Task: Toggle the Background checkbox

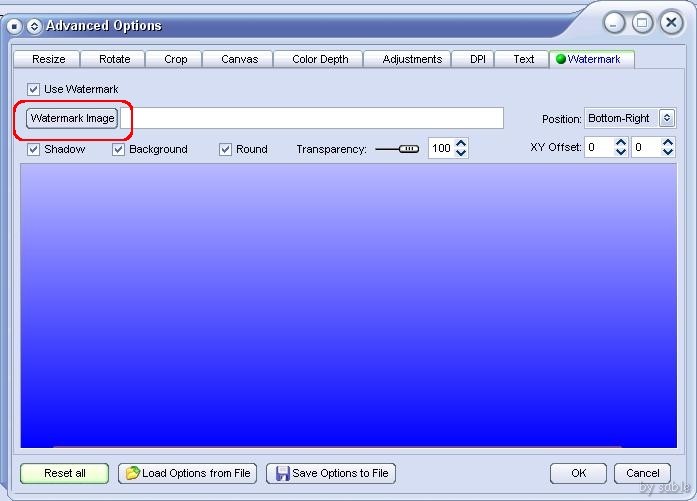Action: coord(118,149)
